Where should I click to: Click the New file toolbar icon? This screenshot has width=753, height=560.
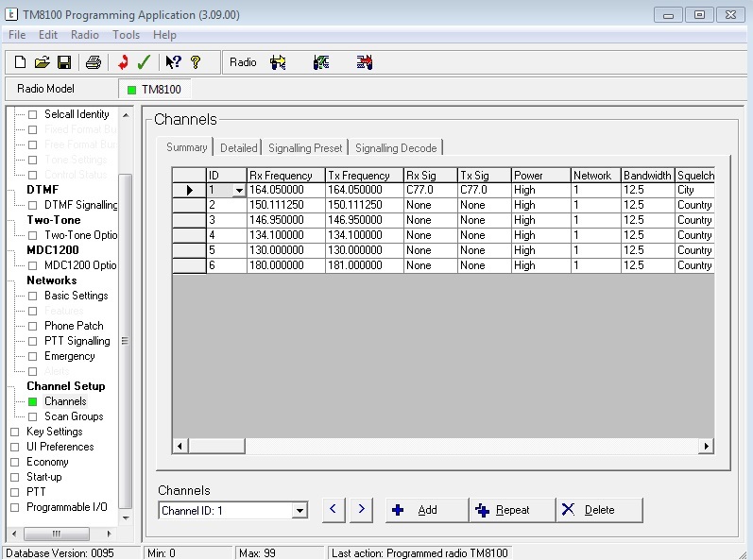(20, 62)
